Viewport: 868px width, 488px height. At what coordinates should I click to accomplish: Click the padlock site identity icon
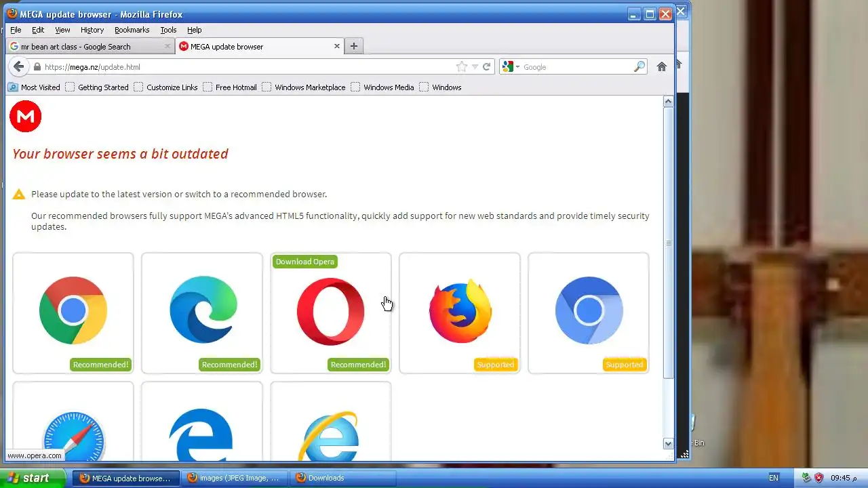(x=38, y=67)
